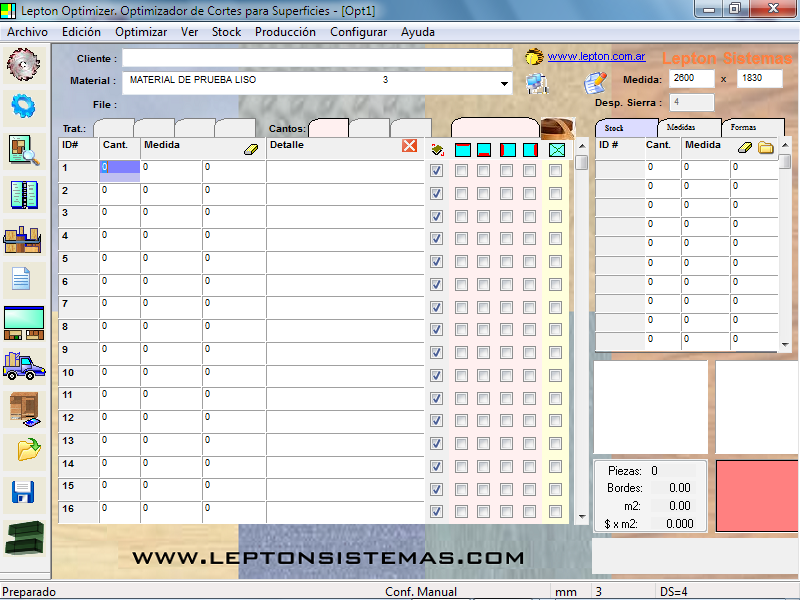800x600 pixels.
Task: Check the top edge checkbox in row 2
Action: [461, 193]
